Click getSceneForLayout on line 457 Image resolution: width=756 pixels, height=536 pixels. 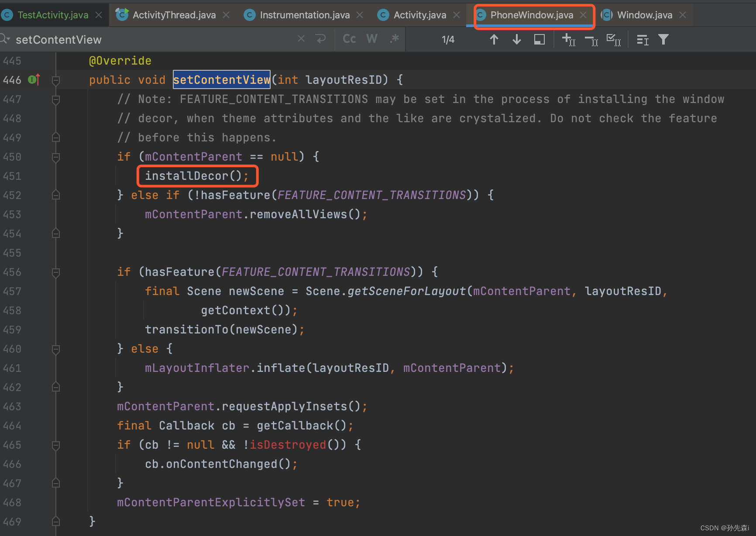406,291
